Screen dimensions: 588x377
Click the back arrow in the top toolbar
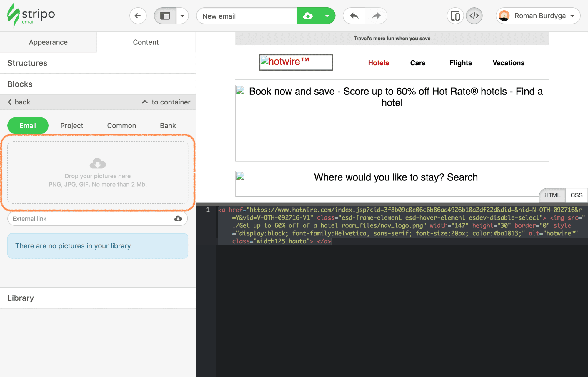tap(138, 16)
